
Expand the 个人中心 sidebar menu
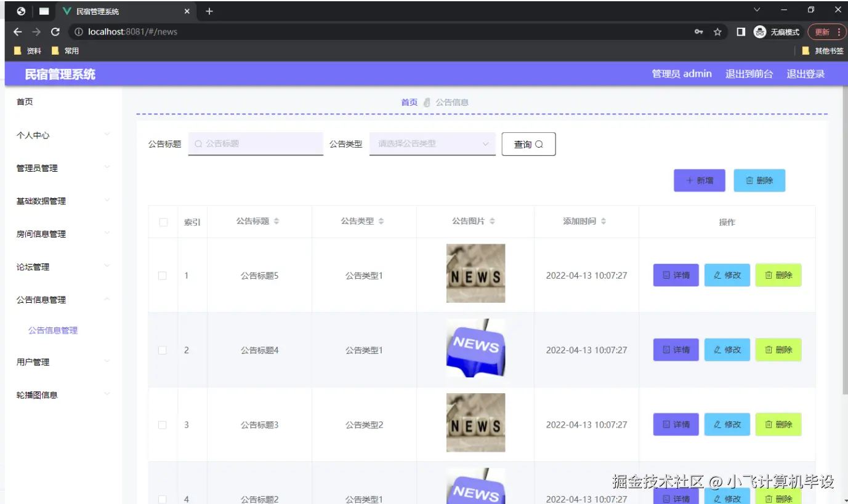pos(63,135)
